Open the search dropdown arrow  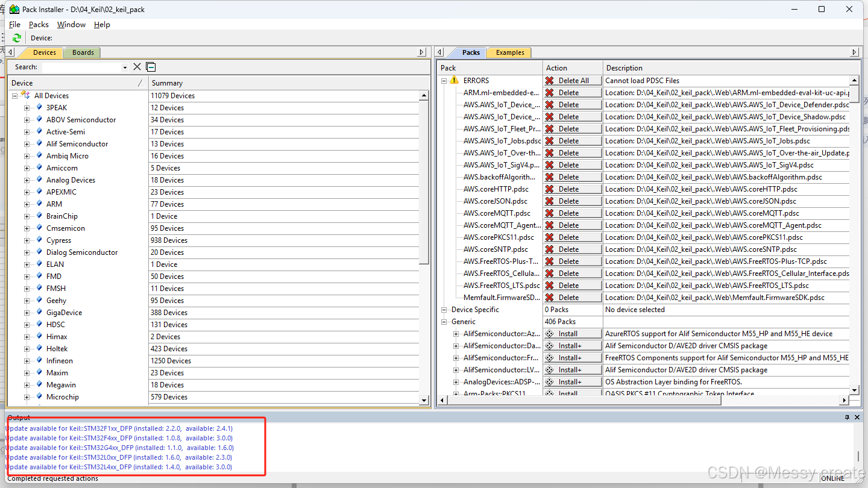click(x=125, y=67)
